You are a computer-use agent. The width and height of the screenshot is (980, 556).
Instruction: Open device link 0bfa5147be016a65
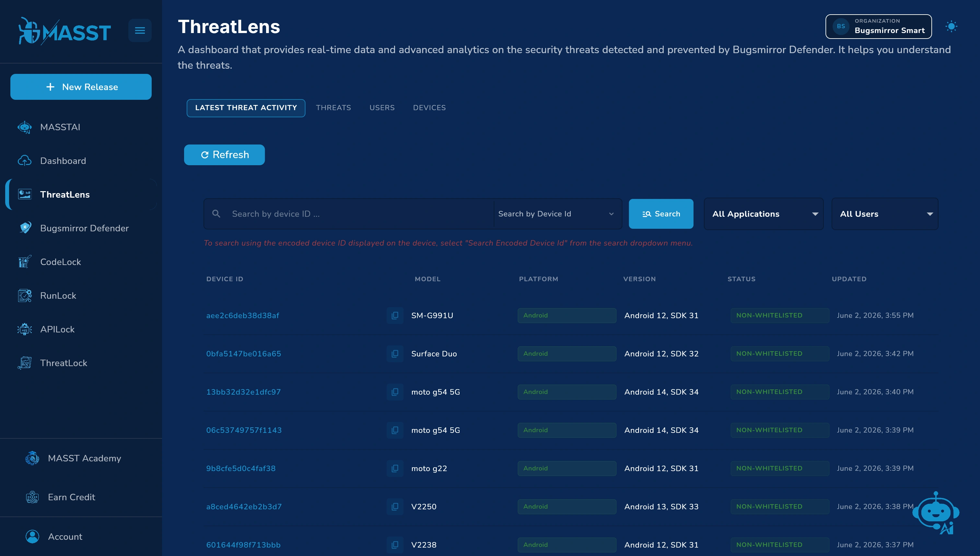coord(243,353)
